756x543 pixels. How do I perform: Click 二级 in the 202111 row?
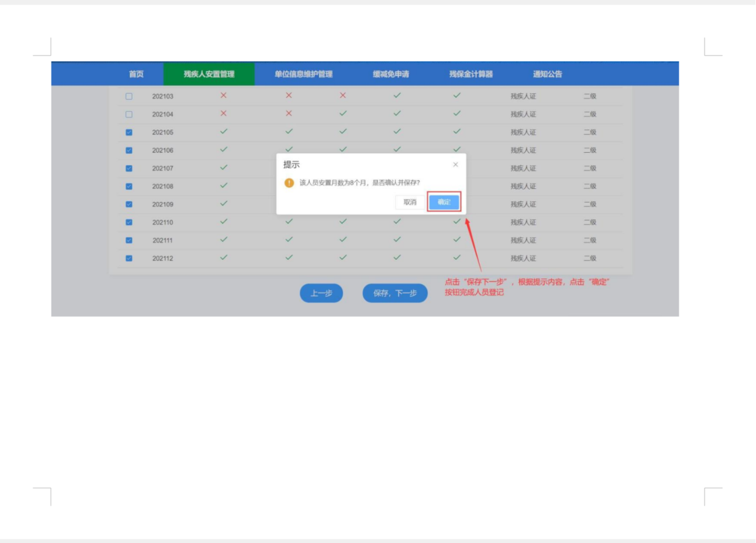(x=590, y=240)
